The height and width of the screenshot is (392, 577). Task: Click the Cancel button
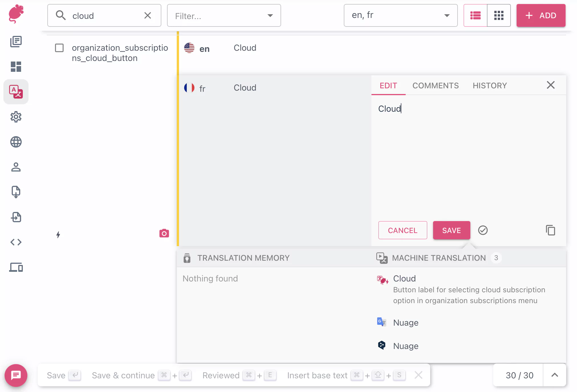[x=402, y=230]
